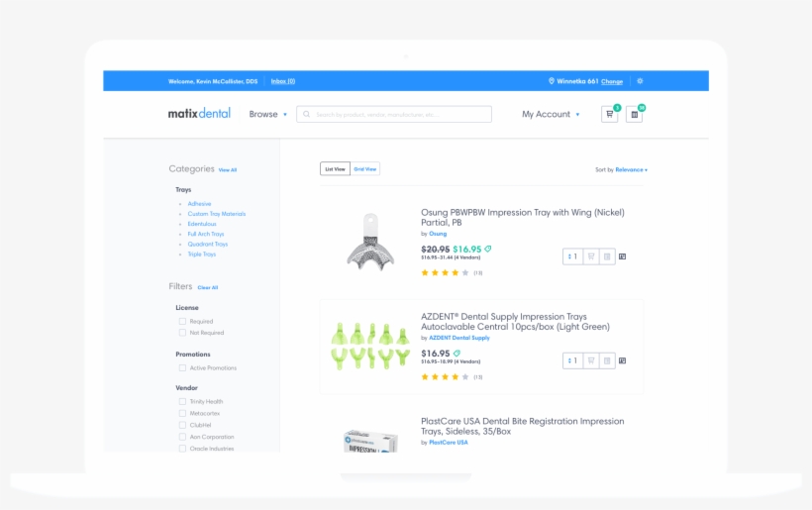Switch to Grid View
The width and height of the screenshot is (812, 510).
[365, 169]
